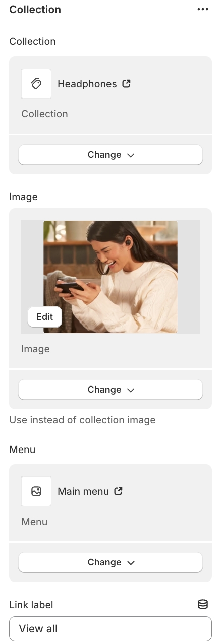The width and height of the screenshot is (222, 644).
Task: Edit the selected image with Edit button
Action: 44,317
